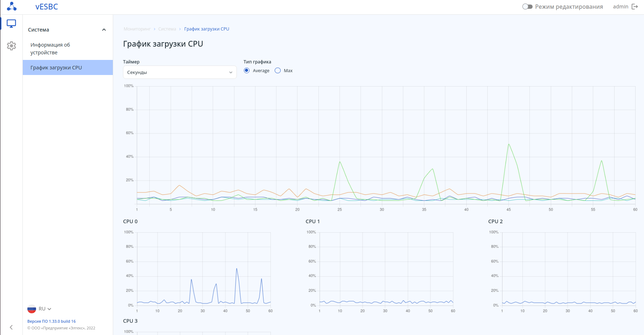The width and height of the screenshot is (644, 335).
Task: Click the admin username in header
Action: (x=620, y=7)
